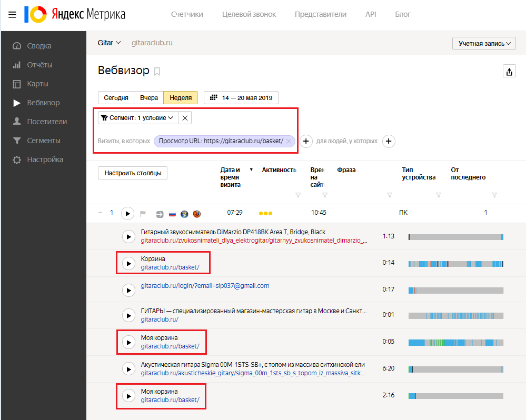Select Вчера period
526x420 pixels.
(x=149, y=98)
